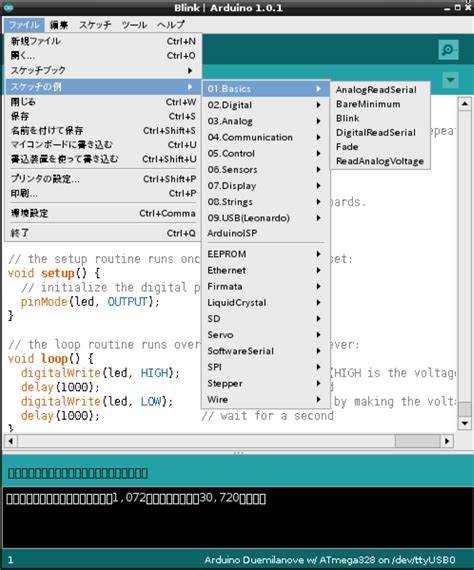Expand the SPI library examples

point(266,367)
